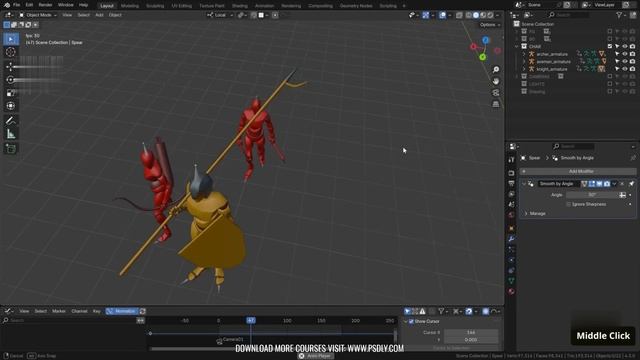
Task: Toggle modifier viewport display icon
Action: click(x=599, y=184)
